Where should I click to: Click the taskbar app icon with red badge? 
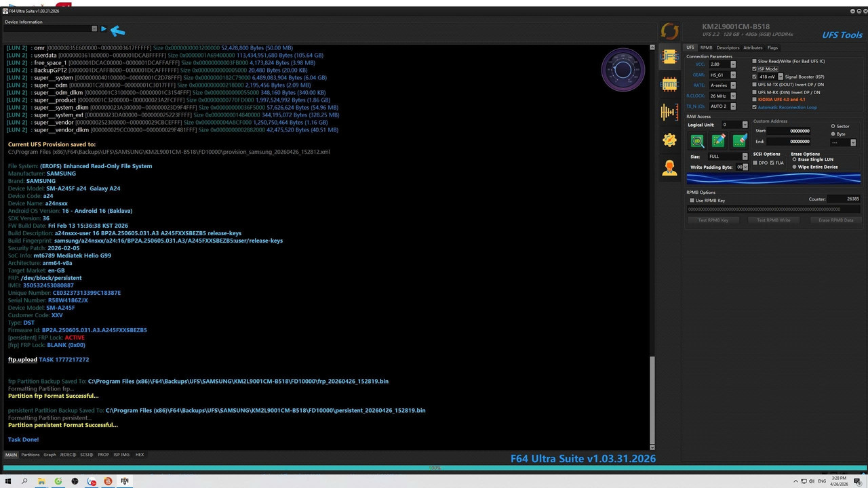[92, 481]
